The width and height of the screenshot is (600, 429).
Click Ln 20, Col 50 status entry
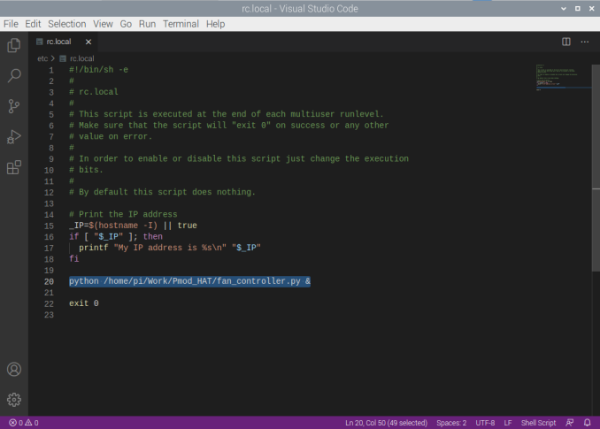tap(386, 423)
